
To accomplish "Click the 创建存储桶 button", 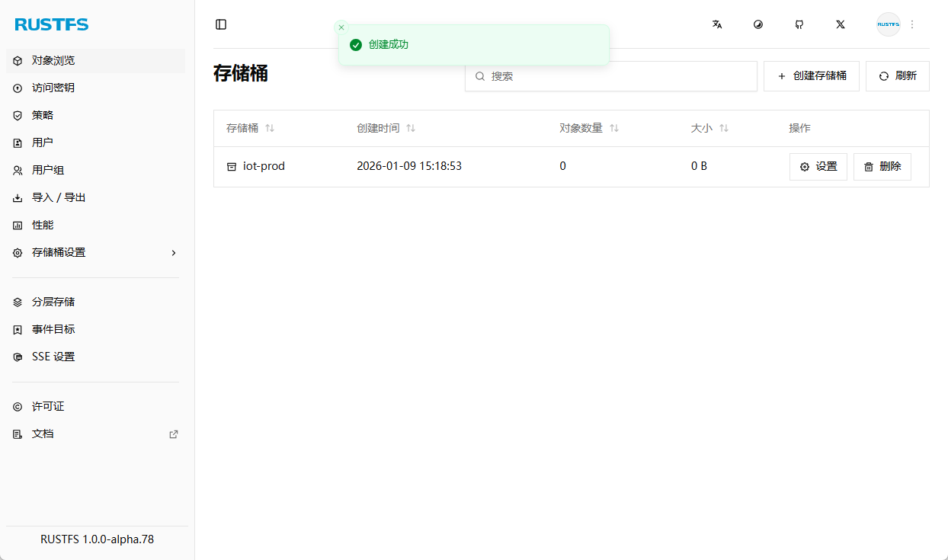I will (x=812, y=76).
